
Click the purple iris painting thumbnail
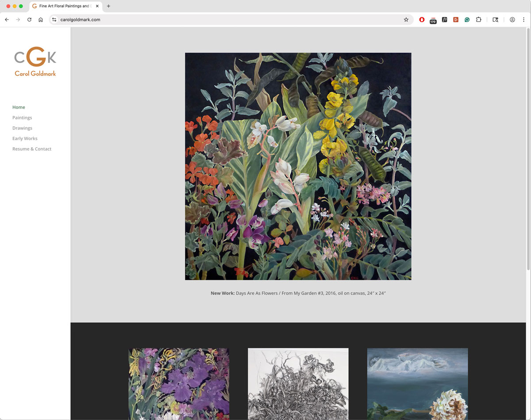coord(179,383)
